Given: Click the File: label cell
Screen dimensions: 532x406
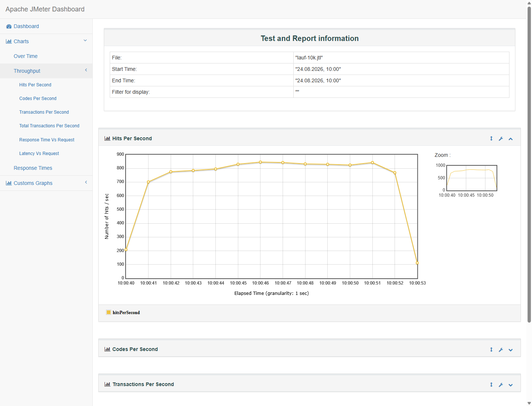Looking at the screenshot, I should click(202, 58).
